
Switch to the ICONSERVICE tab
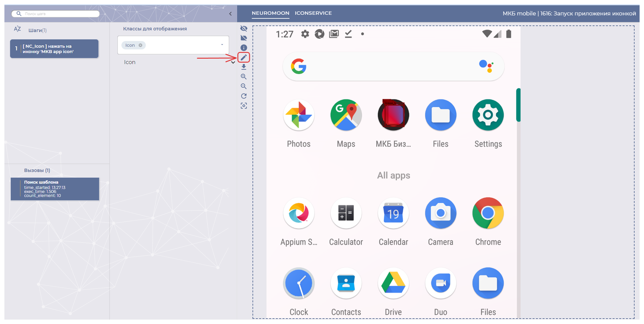click(313, 13)
